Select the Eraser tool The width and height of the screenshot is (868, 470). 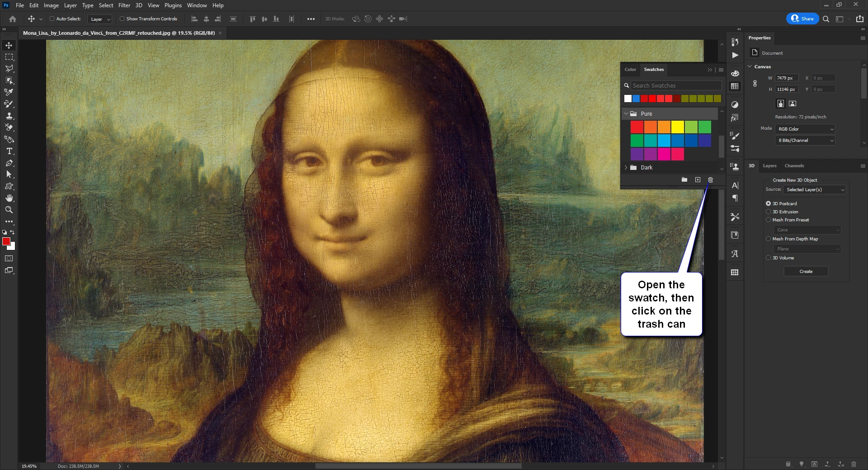coord(9,127)
